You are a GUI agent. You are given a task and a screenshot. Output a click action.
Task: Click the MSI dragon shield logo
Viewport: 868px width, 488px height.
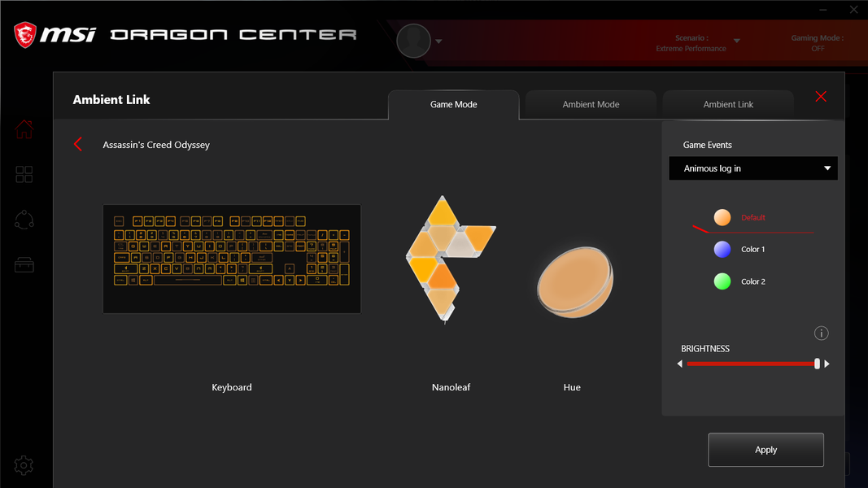(25, 35)
